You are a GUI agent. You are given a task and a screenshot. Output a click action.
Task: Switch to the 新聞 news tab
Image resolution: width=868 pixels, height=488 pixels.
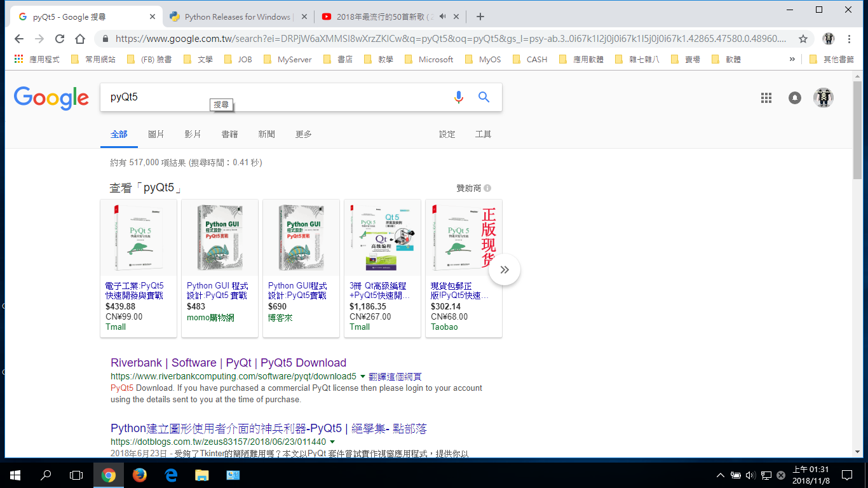tap(267, 134)
